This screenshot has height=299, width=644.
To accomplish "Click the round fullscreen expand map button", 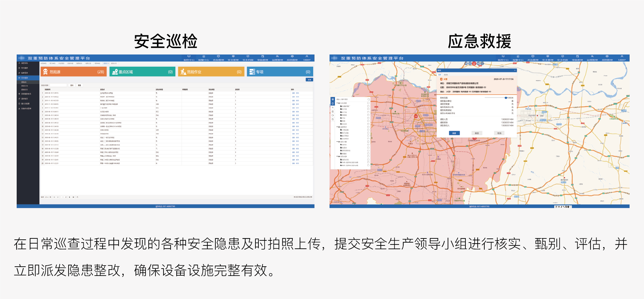I will click(482, 63).
